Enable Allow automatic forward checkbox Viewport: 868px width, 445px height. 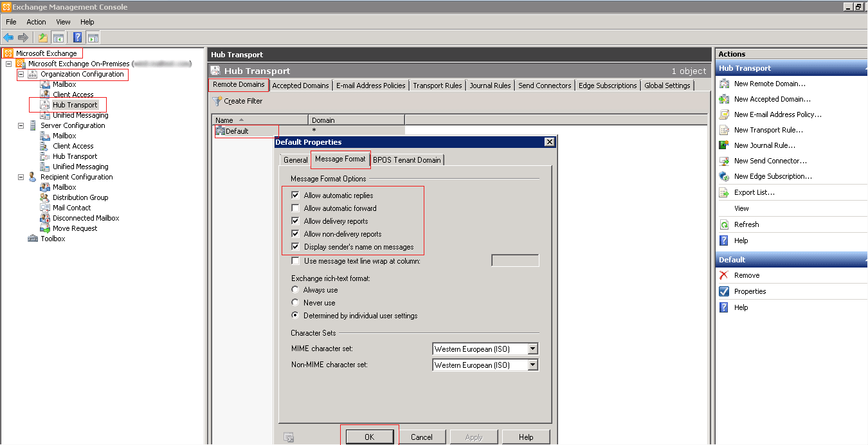click(295, 208)
